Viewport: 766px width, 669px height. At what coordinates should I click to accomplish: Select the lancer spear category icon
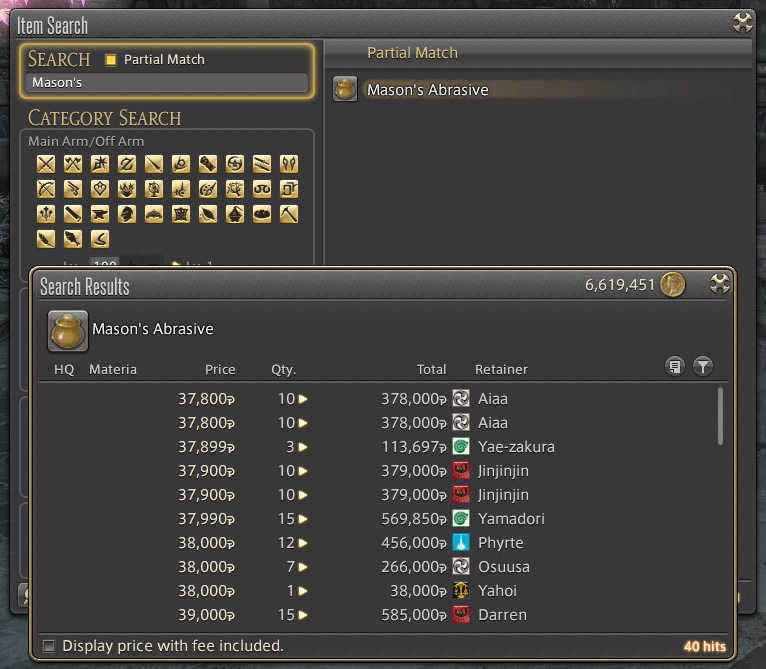154,164
